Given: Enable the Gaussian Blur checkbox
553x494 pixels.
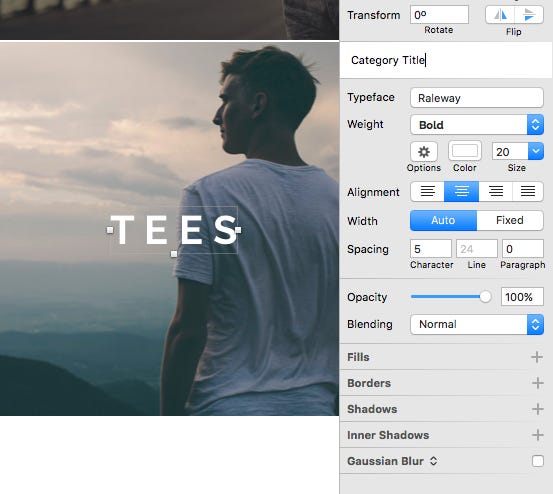Looking at the screenshot, I should (537, 461).
